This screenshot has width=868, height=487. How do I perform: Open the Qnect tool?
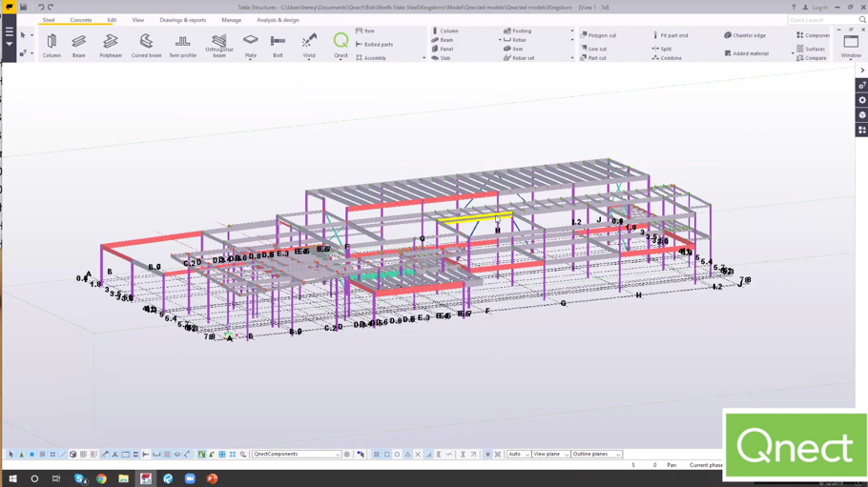pyautogui.click(x=341, y=46)
